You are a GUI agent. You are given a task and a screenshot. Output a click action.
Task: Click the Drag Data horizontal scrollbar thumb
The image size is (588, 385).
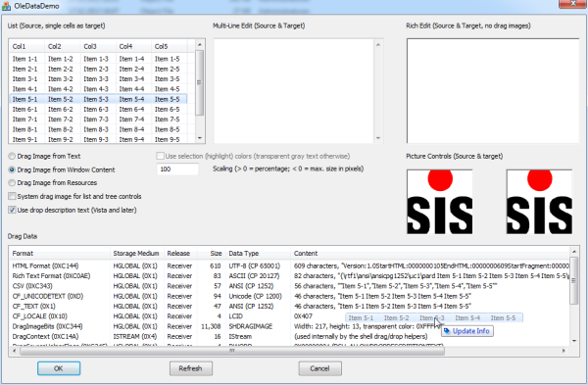point(232,351)
